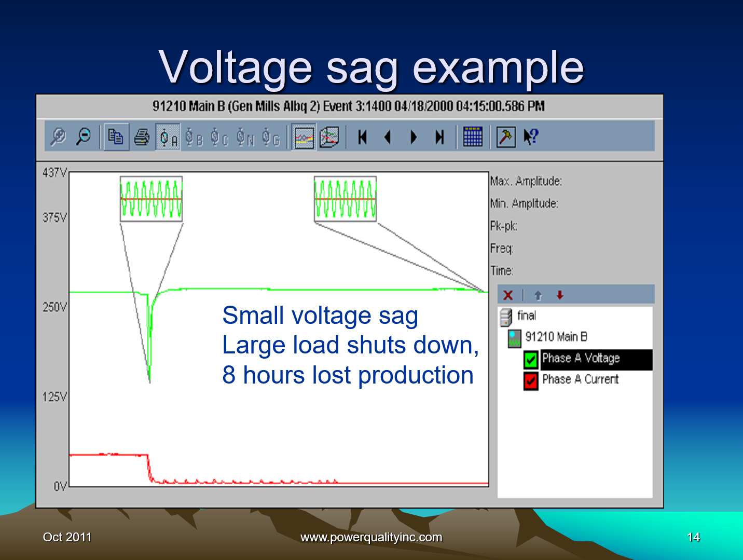This screenshot has width=743, height=560.
Task: Toggle the Phase A voltage display
Action: (x=166, y=136)
